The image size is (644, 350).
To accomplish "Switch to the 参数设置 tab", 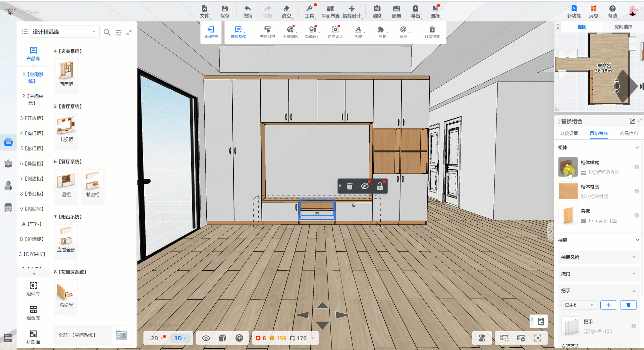I will click(x=569, y=133).
